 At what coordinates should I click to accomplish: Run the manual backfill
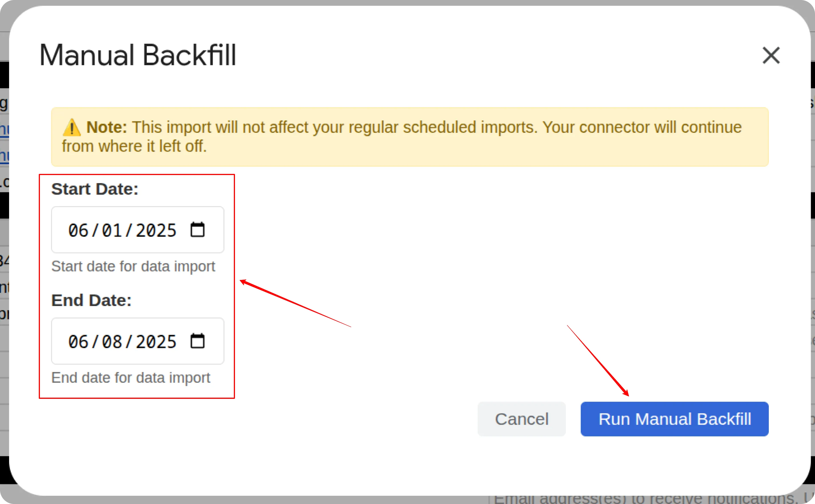pyautogui.click(x=674, y=419)
